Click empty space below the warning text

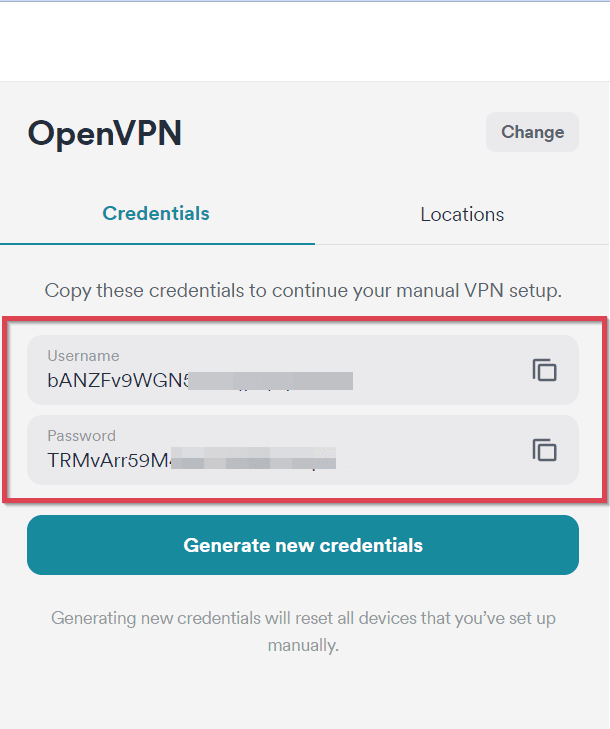[303, 695]
